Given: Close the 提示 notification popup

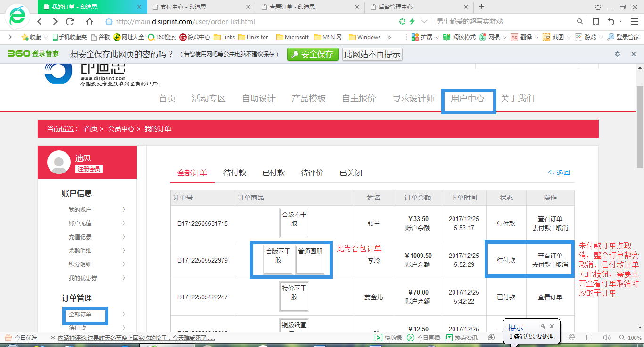Looking at the screenshot, I should click(552, 326).
